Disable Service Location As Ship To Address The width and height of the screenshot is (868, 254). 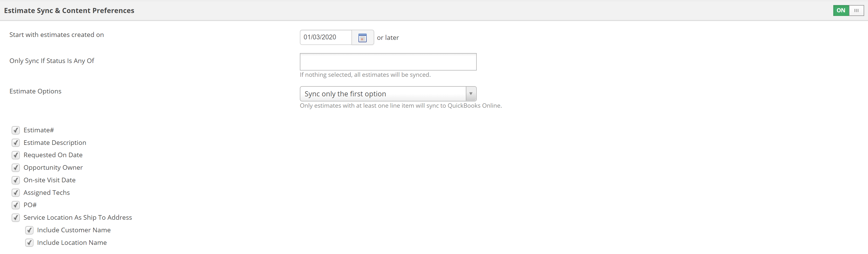coord(15,218)
